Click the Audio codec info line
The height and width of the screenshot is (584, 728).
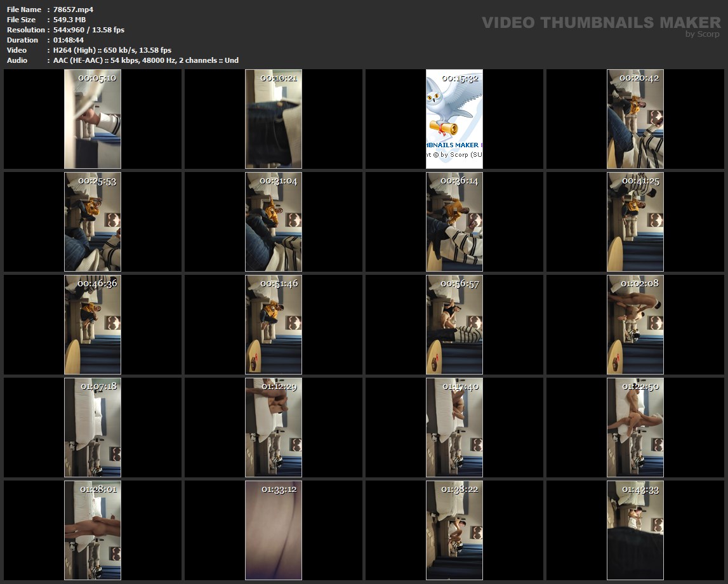click(x=146, y=60)
